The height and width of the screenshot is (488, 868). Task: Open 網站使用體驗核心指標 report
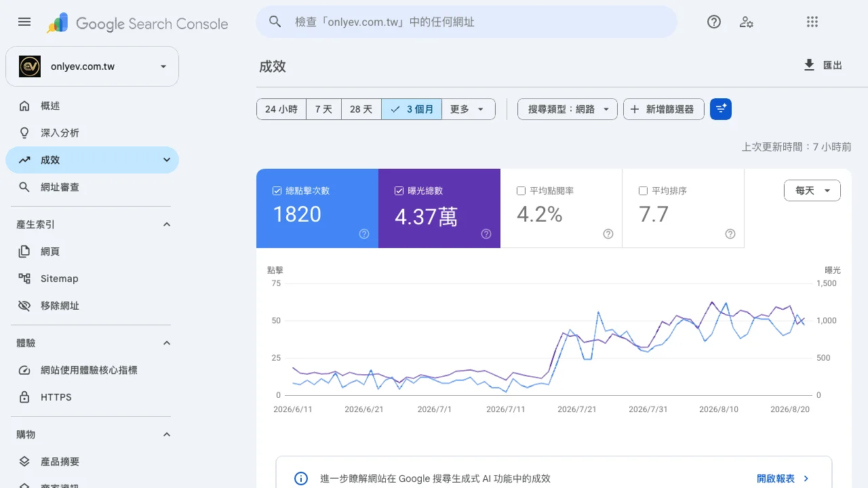[92, 370]
